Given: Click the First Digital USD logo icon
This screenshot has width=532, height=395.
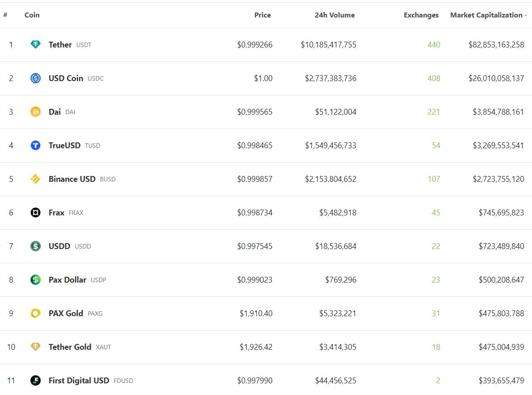Looking at the screenshot, I should coord(35,380).
